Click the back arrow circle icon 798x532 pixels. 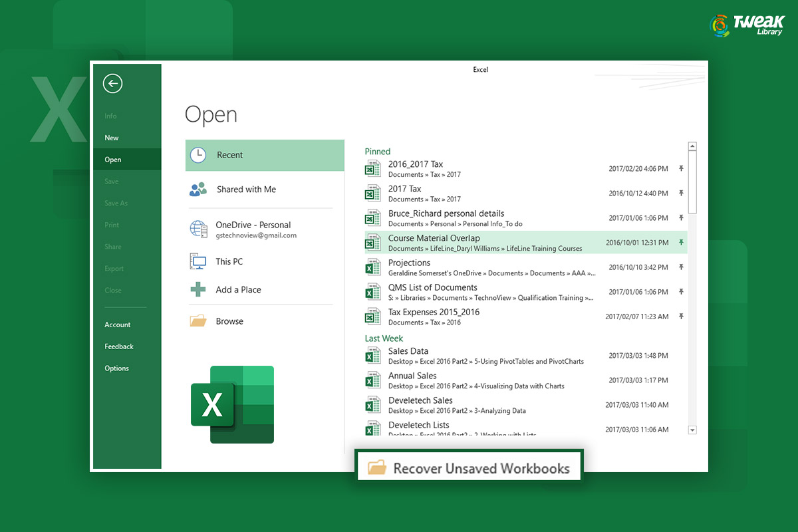(x=113, y=83)
